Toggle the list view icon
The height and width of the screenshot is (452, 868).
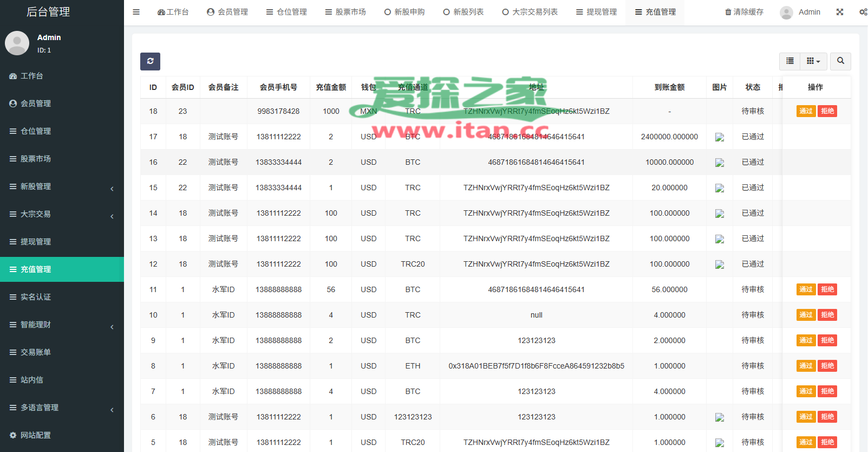(790, 61)
